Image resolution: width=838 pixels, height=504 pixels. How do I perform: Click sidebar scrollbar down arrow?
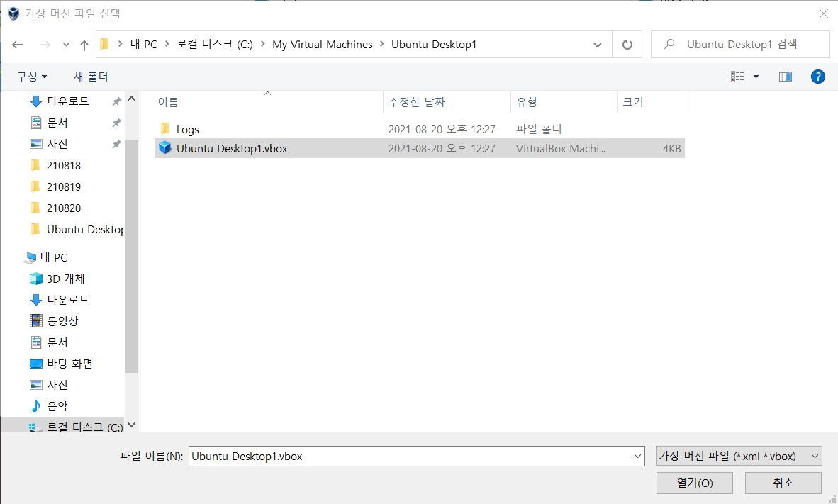(131, 425)
